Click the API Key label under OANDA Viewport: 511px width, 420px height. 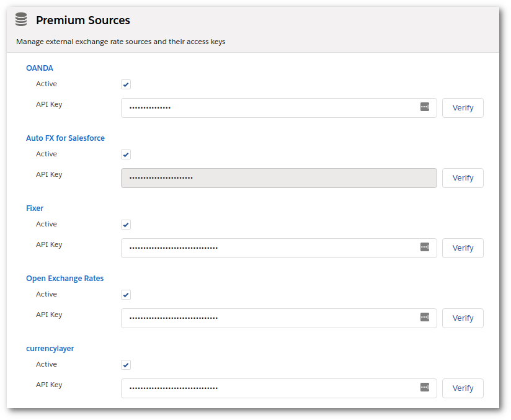pyautogui.click(x=49, y=104)
